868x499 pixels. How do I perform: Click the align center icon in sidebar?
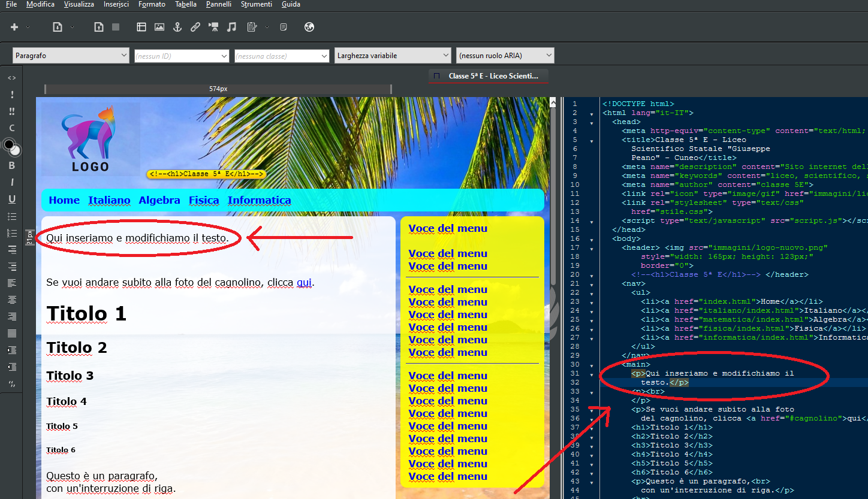point(11,300)
